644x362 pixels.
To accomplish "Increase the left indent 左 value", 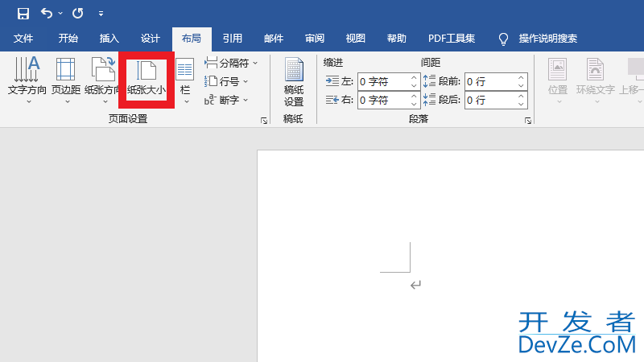I will (x=414, y=77).
